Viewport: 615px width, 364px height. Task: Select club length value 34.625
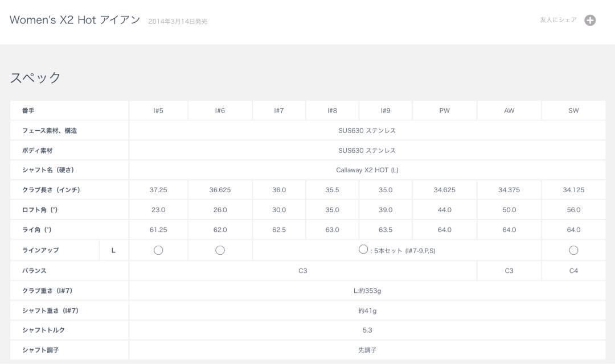pos(444,189)
